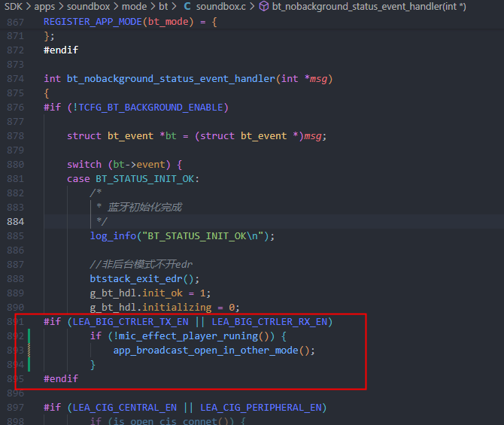Click the striped change marker on line 893
The image size is (504, 425).
click(x=29, y=350)
